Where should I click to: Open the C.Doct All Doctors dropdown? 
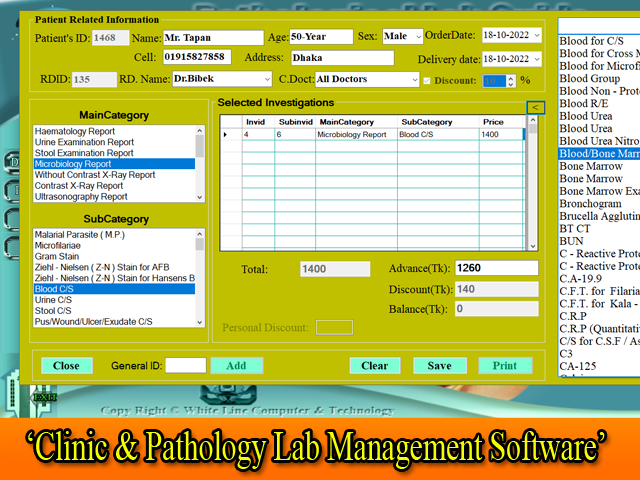coord(414,80)
